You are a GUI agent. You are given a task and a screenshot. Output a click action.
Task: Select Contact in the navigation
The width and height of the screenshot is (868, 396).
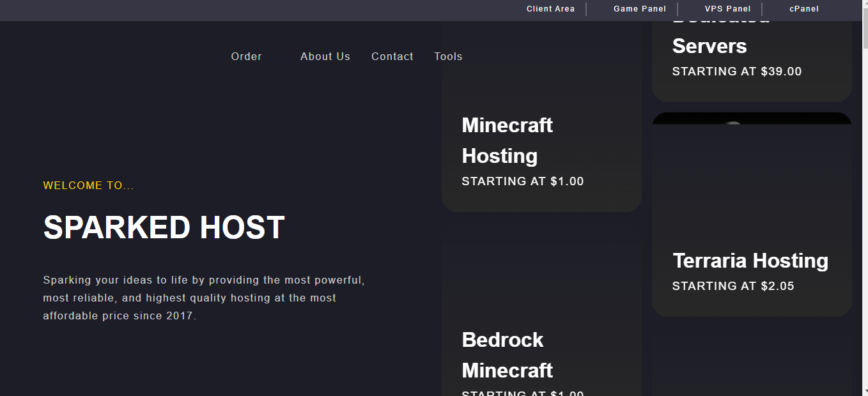[392, 56]
